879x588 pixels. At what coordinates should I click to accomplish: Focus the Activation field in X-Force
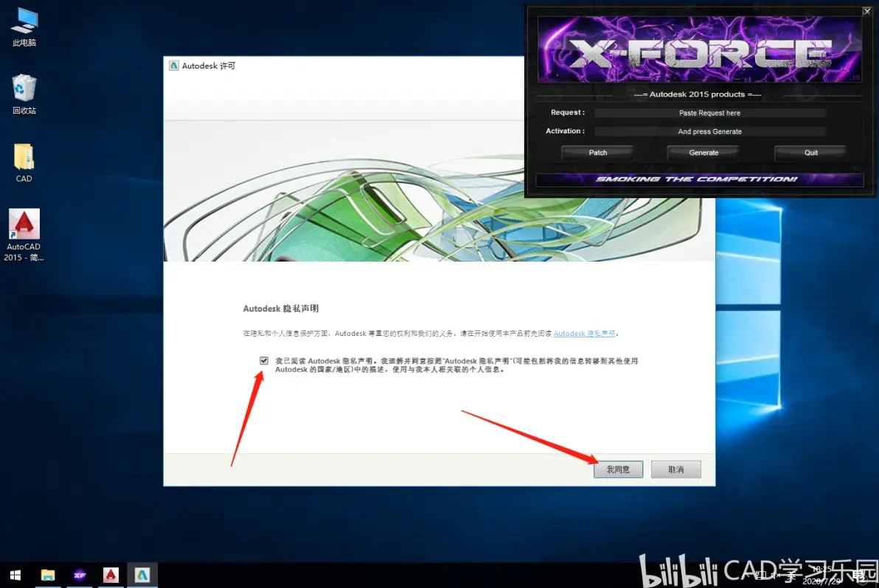pyautogui.click(x=709, y=132)
